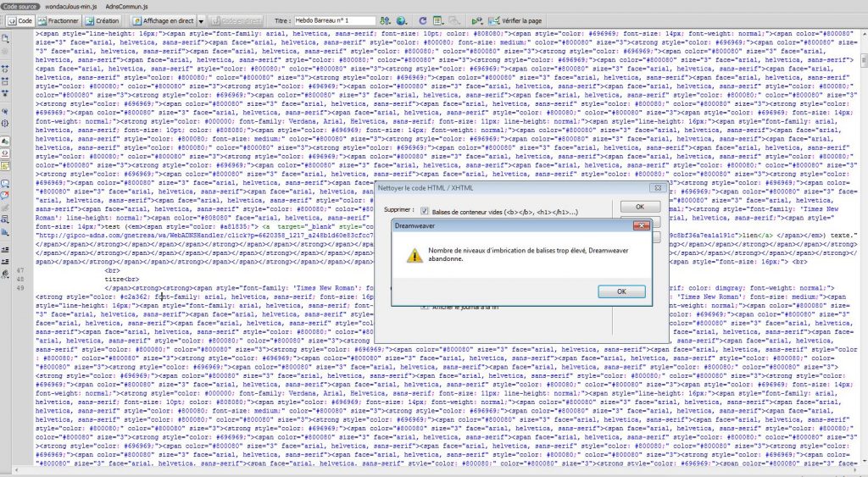868x477 pixels.
Task: Click the curly braces balance icon in sidebar
Action: pos(6,112)
